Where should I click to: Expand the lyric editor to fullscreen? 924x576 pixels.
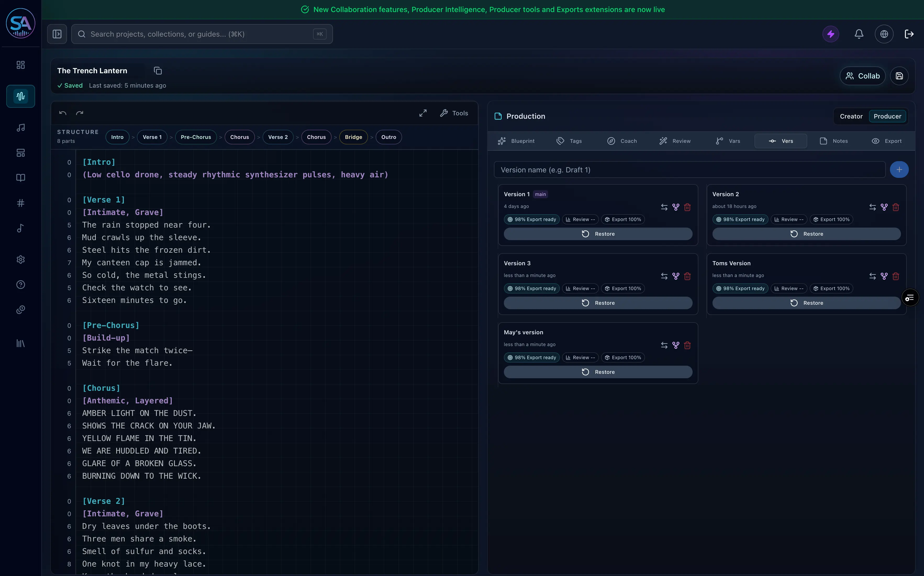(x=423, y=113)
